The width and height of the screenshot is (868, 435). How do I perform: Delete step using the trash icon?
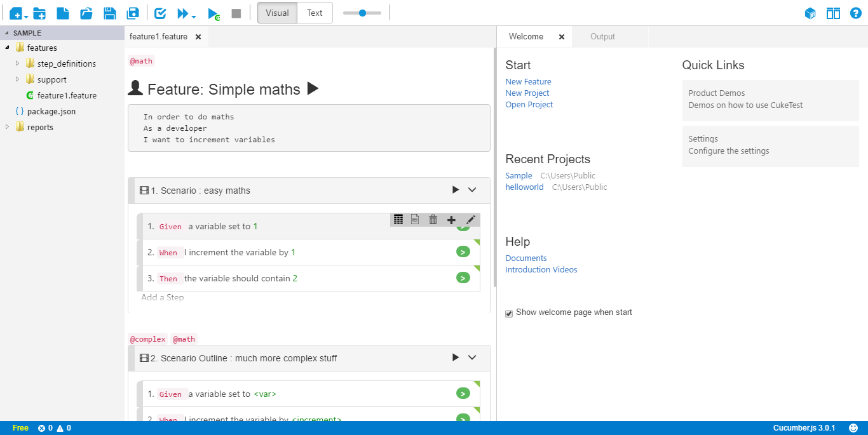pos(433,220)
